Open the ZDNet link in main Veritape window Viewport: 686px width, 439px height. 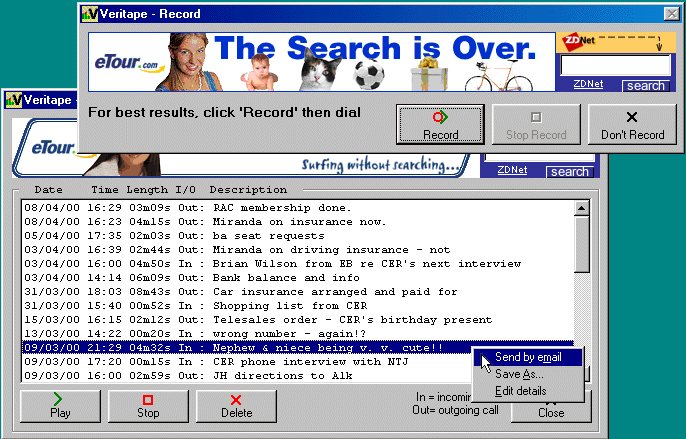(x=512, y=170)
